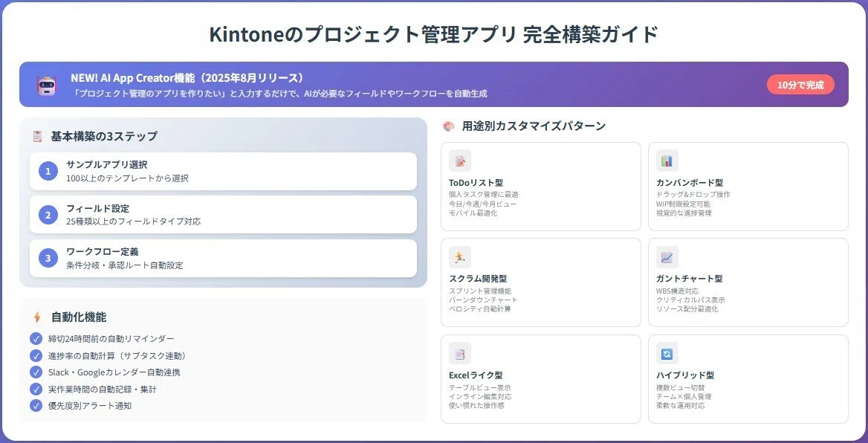Screen dimensions: 868x443
Task: Click the スクラム開発型 runner icon
Action: tap(460, 257)
